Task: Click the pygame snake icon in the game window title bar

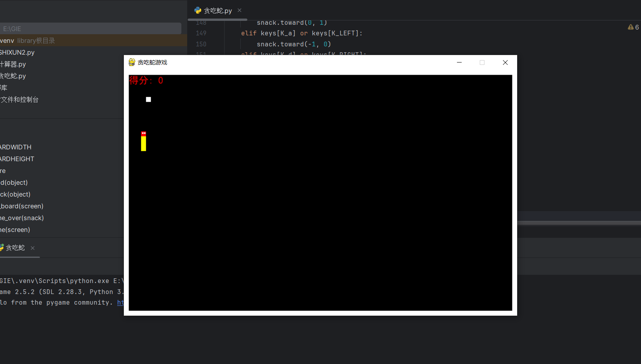Action: [x=132, y=62]
